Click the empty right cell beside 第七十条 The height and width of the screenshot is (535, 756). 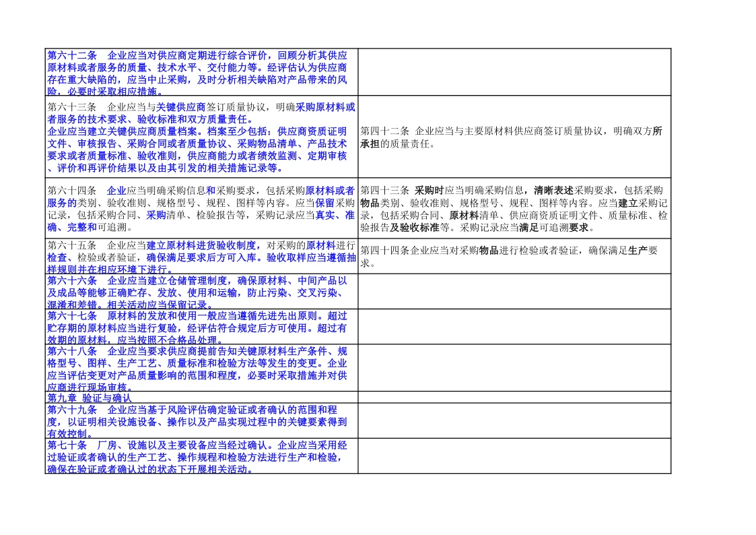(514, 456)
